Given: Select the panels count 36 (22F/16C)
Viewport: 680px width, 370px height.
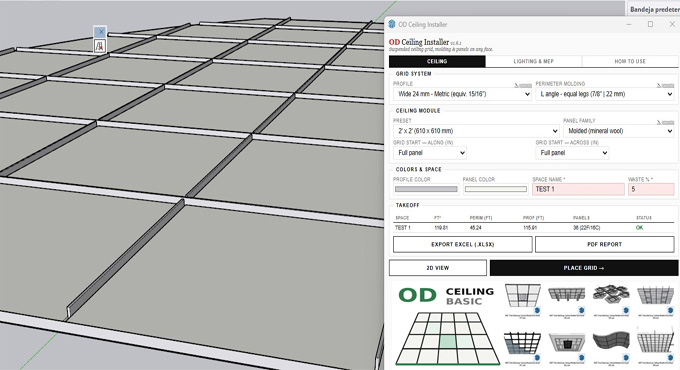Looking at the screenshot, I should click(x=586, y=228).
